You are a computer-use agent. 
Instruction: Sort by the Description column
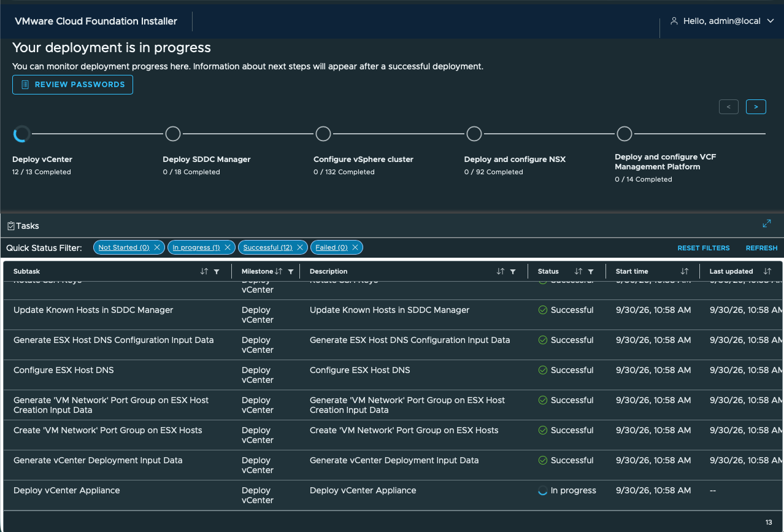coord(501,271)
